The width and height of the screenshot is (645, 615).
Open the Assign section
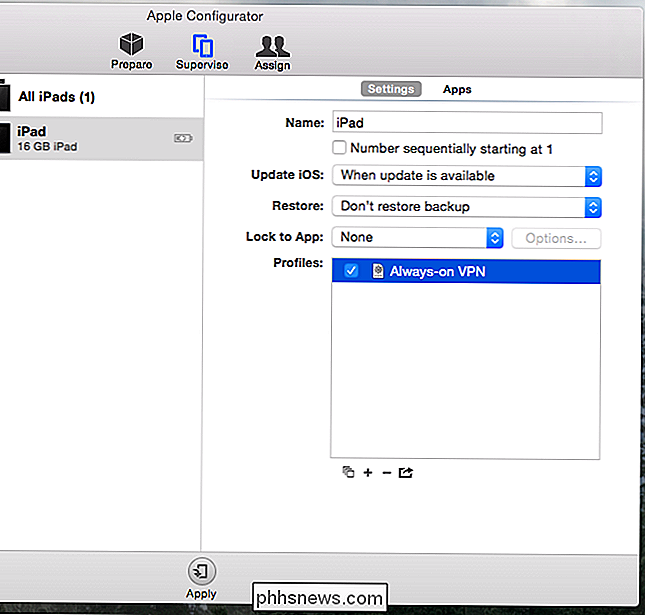coord(272,53)
